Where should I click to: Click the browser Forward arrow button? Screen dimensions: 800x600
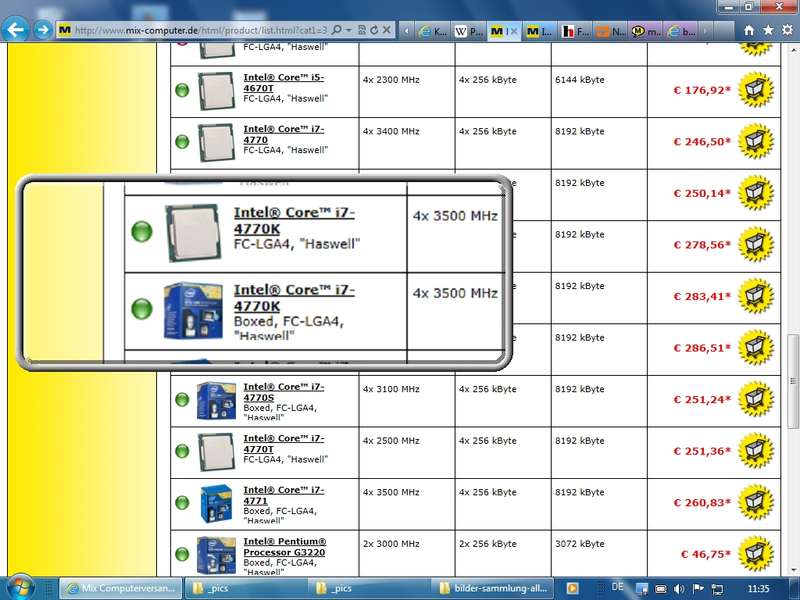(43, 30)
